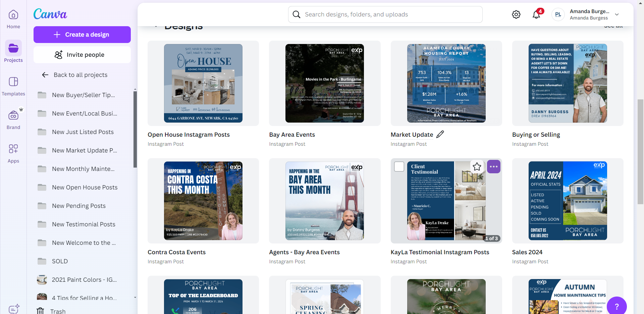This screenshot has height=314, width=644.
Task: Expand the account switcher dropdown arrow
Action: pos(617,14)
